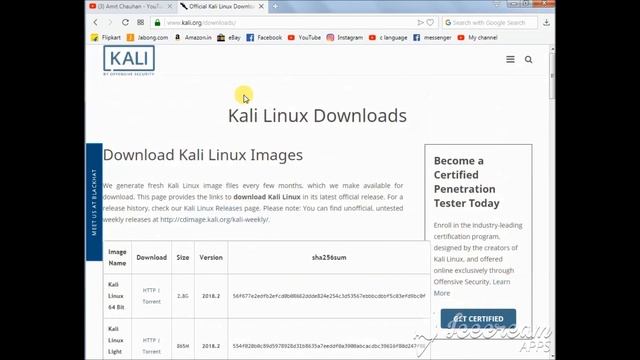Close the Official Kali Linux Downloads tab

261,7
